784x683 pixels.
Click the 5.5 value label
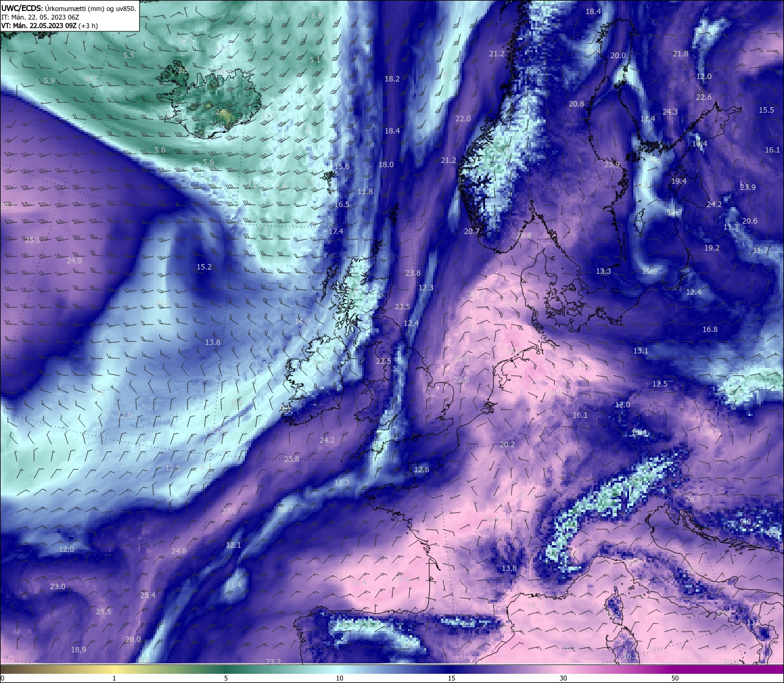129,55
